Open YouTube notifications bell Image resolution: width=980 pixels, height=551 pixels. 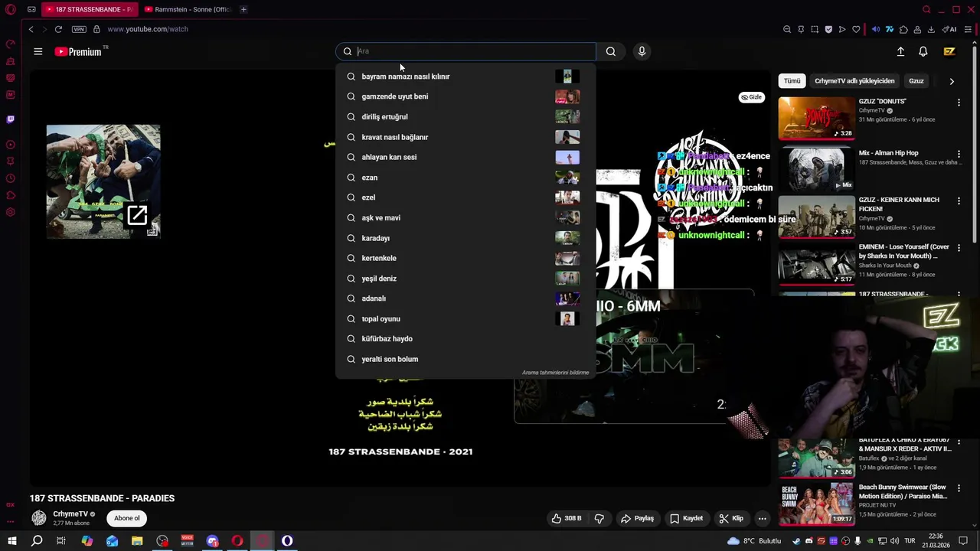(923, 51)
